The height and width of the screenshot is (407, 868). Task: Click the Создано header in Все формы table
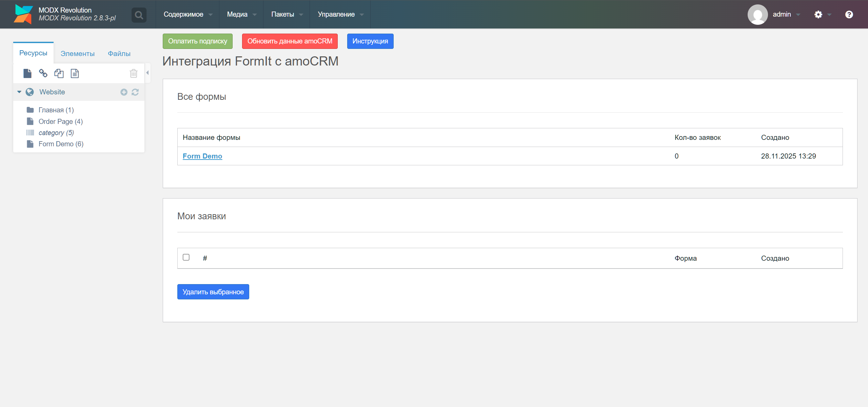pos(775,137)
